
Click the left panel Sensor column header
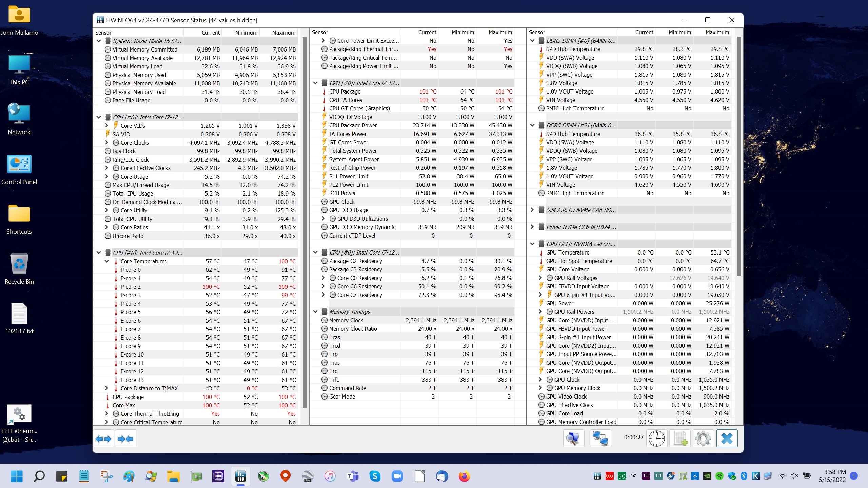click(139, 33)
